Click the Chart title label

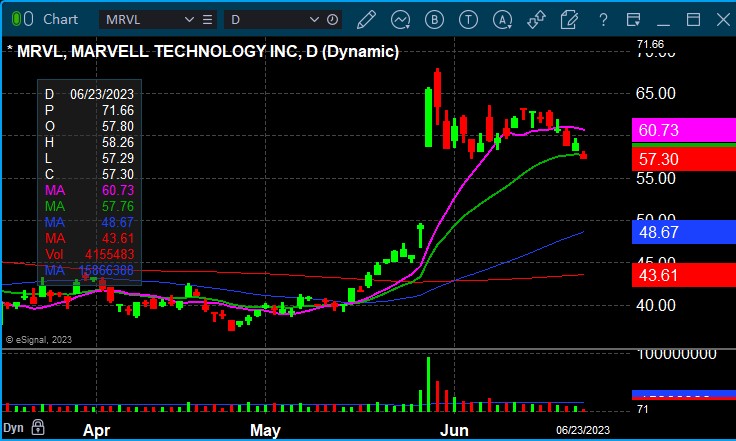pyautogui.click(x=61, y=19)
